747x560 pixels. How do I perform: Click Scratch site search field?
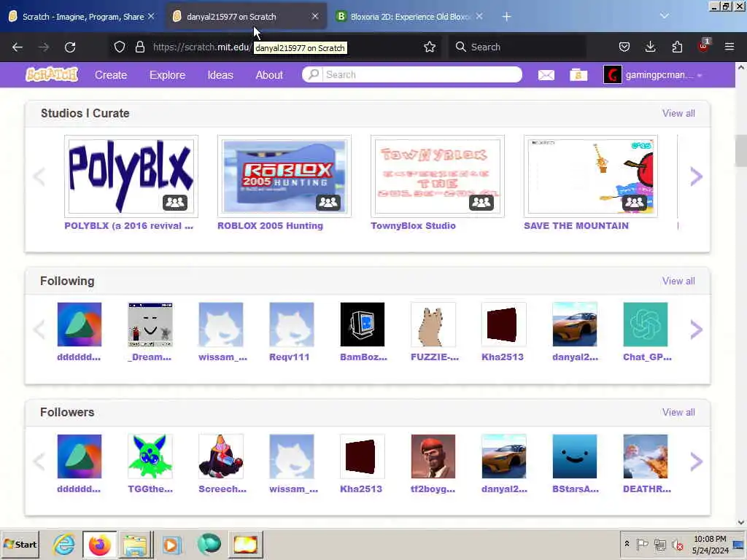(x=412, y=74)
